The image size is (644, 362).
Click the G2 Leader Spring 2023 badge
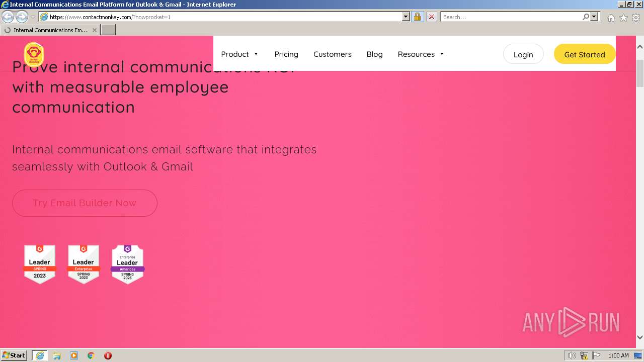pos(40,264)
